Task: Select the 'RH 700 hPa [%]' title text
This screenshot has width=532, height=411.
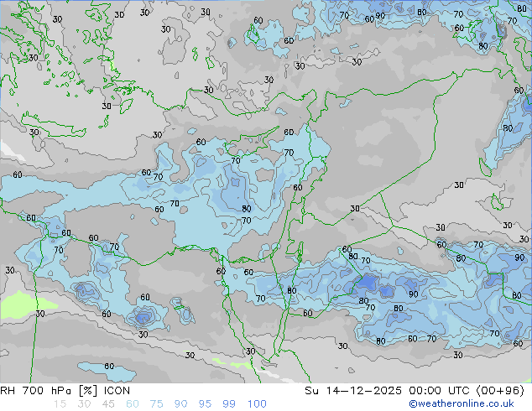Action: (x=49, y=391)
